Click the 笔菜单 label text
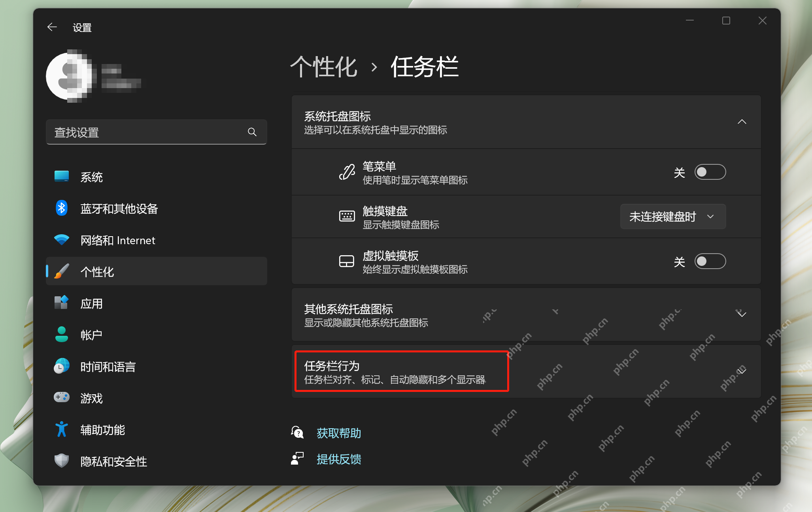Image resolution: width=812 pixels, height=512 pixels. (379, 166)
